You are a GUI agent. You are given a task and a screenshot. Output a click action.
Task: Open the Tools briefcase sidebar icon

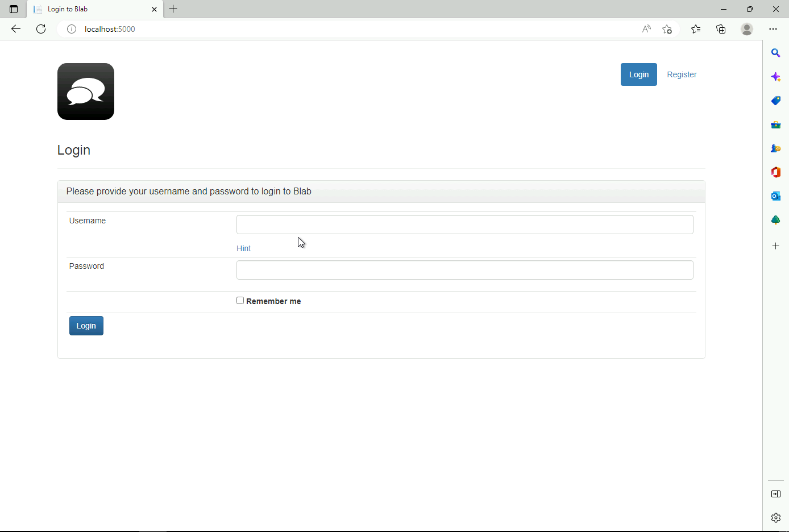(x=776, y=124)
